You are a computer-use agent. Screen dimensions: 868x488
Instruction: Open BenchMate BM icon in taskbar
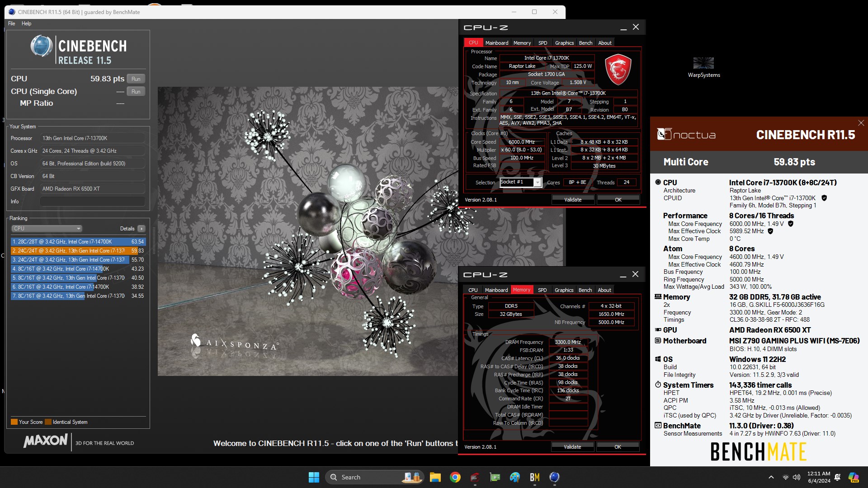tap(535, 477)
